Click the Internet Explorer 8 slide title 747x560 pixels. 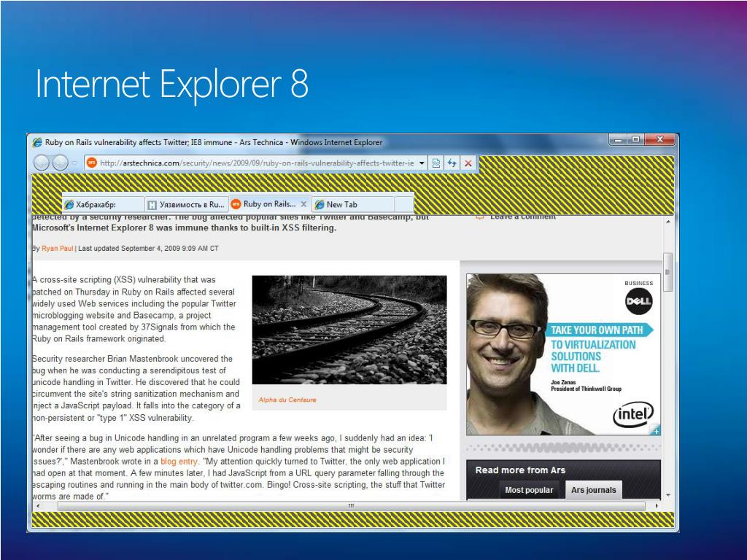coord(172,85)
